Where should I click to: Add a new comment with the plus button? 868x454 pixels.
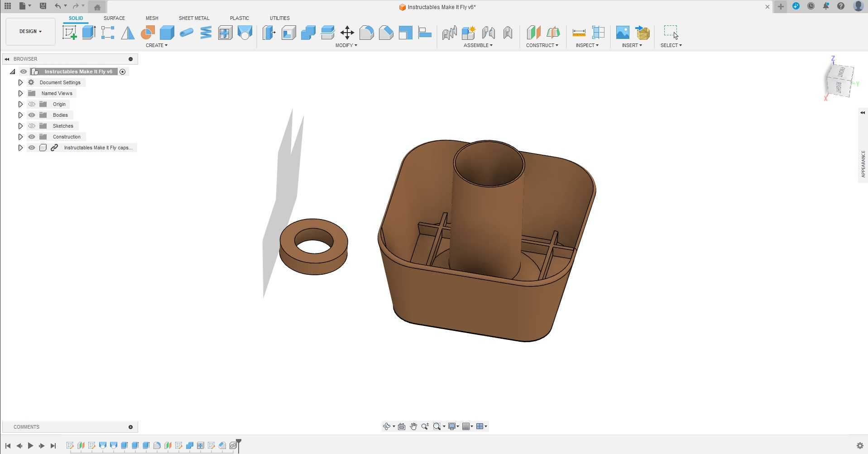click(131, 427)
